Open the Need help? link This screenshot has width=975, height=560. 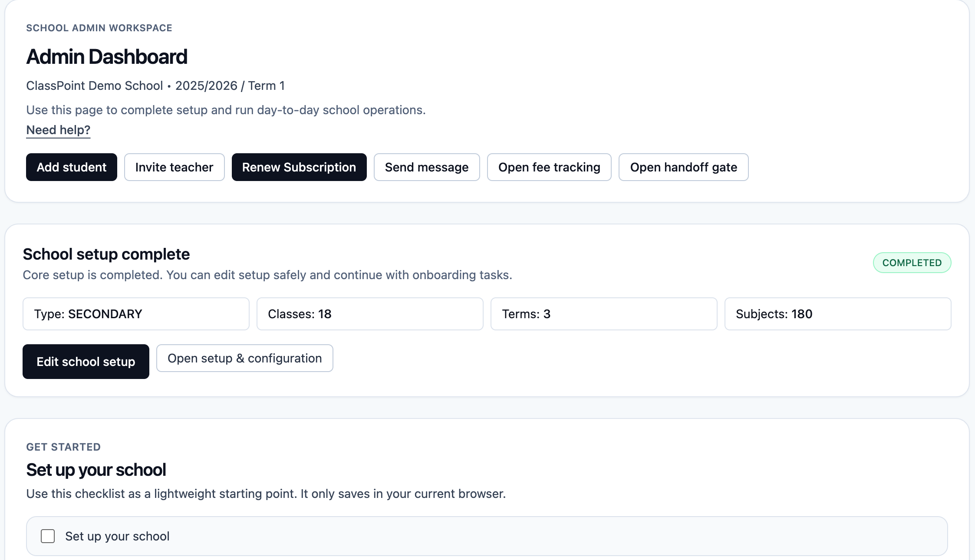(58, 130)
